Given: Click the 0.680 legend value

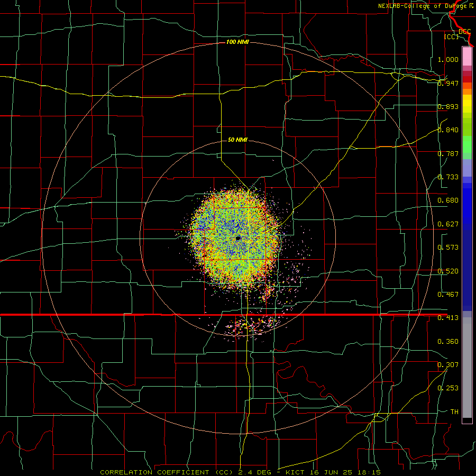Looking at the screenshot, I should [x=448, y=200].
